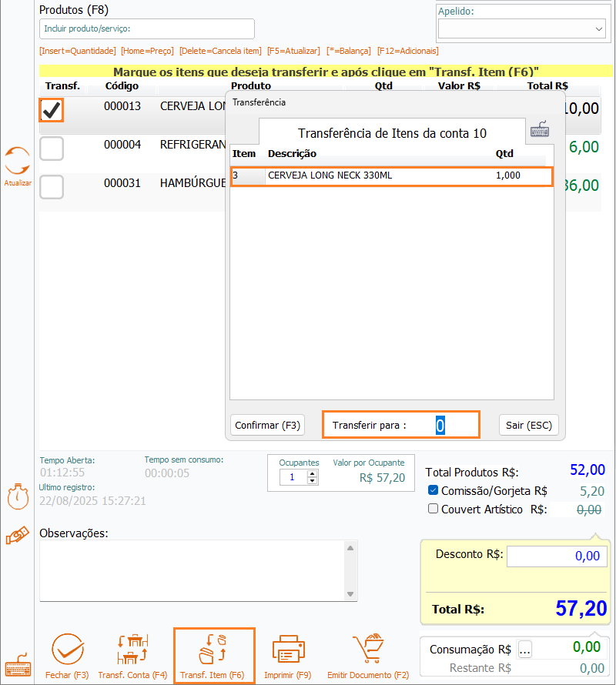Click the hand-with-money payment icon
Viewport: 616px width, 685px height.
click(x=17, y=537)
